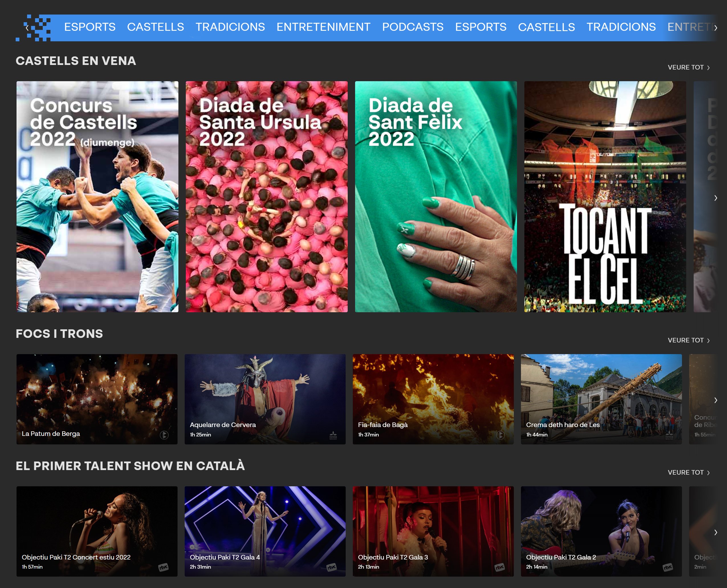Play La Patum de Berga video
This screenshot has height=588, width=727.
pos(97,399)
